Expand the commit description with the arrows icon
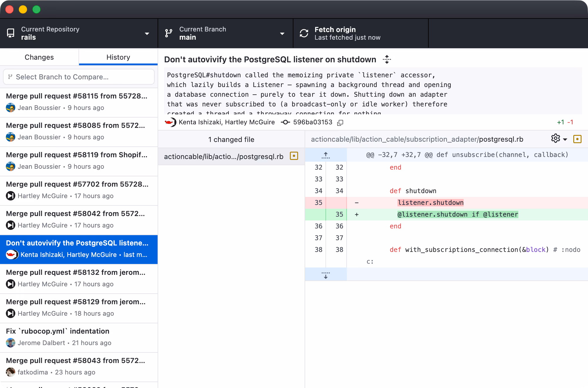The width and height of the screenshot is (588, 388). point(387,59)
